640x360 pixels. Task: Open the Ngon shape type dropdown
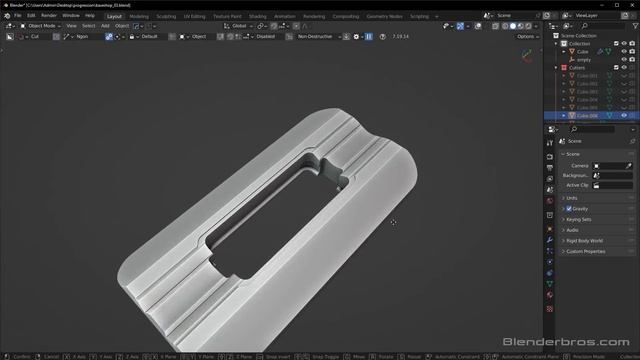click(x=83, y=36)
